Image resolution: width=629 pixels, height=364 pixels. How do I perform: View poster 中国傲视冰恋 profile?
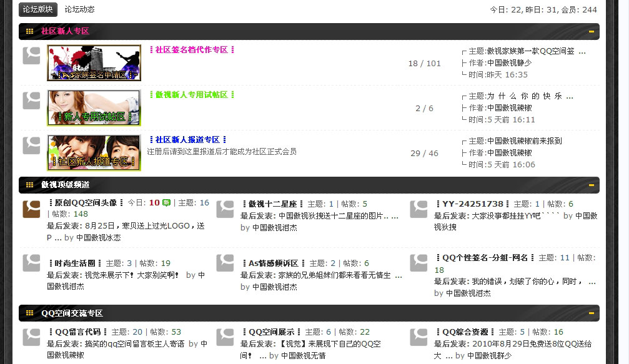[x=98, y=238]
